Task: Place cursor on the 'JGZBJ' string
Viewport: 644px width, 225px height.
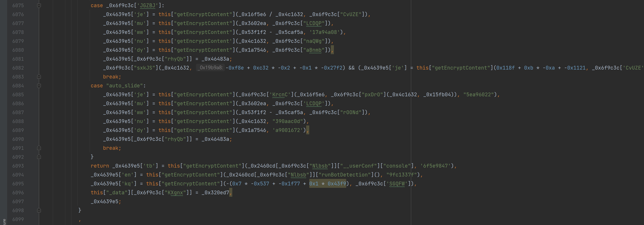Action: pos(147,5)
